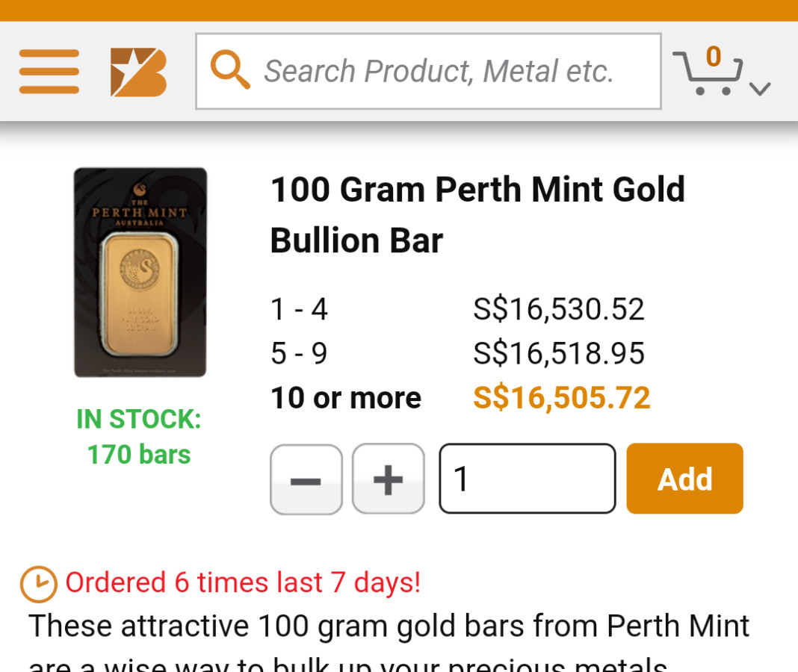Open the hamburger navigation menu
The height and width of the screenshot is (672, 798).
click(x=49, y=72)
